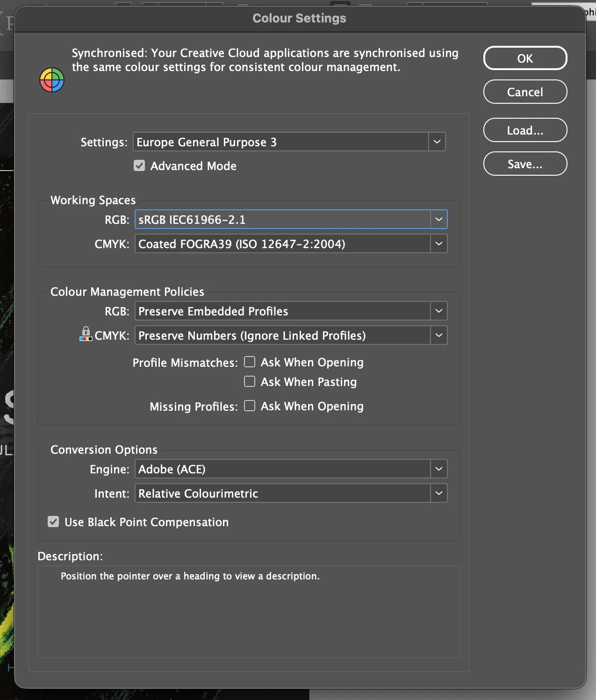Click the CMYK policy lock icon
The height and width of the screenshot is (700, 596).
pos(86,334)
